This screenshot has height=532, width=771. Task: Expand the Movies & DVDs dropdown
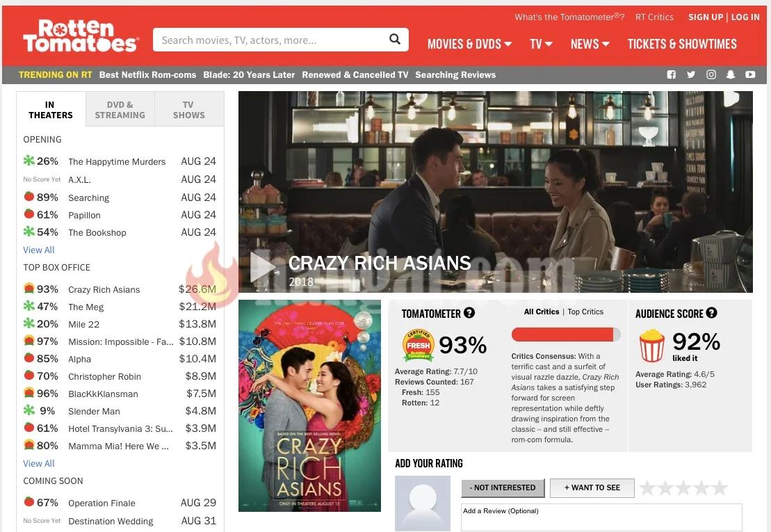469,44
